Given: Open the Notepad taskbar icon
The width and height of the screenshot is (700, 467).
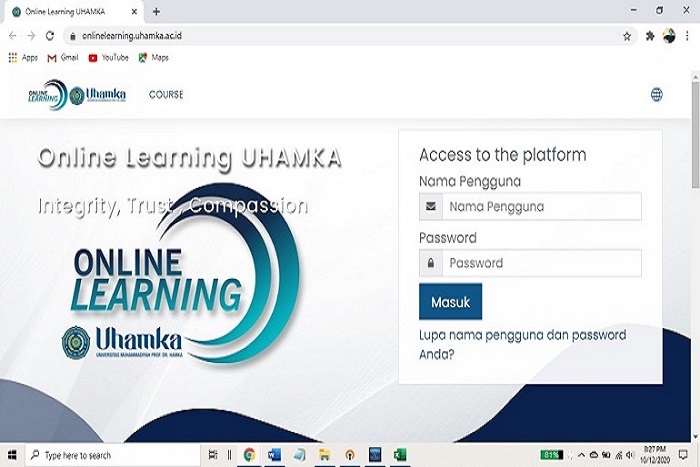Looking at the screenshot, I should point(299,455).
